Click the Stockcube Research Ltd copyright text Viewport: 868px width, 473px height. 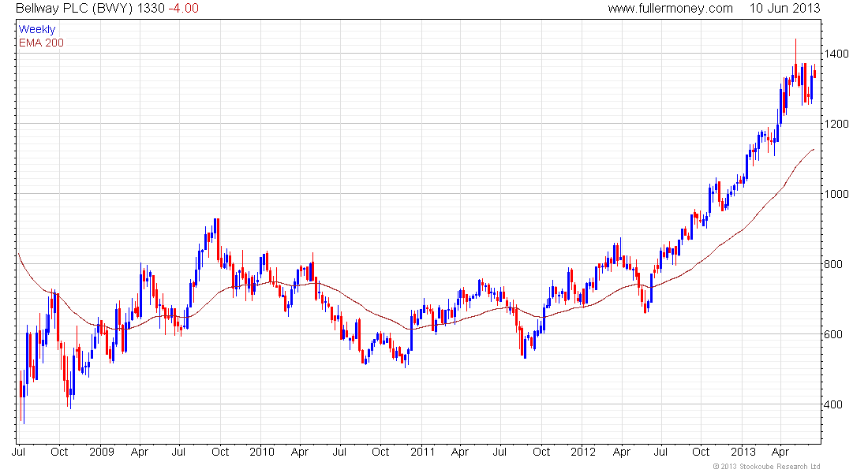[x=766, y=467]
